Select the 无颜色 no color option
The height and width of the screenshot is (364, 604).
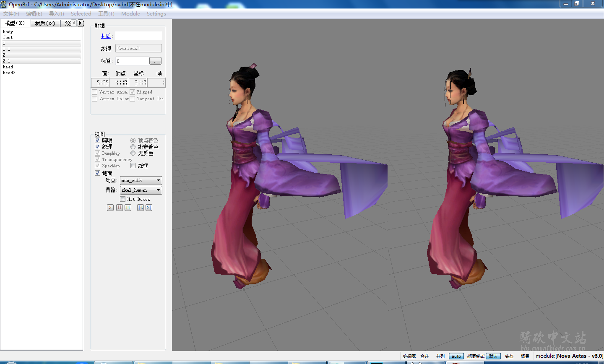click(133, 153)
